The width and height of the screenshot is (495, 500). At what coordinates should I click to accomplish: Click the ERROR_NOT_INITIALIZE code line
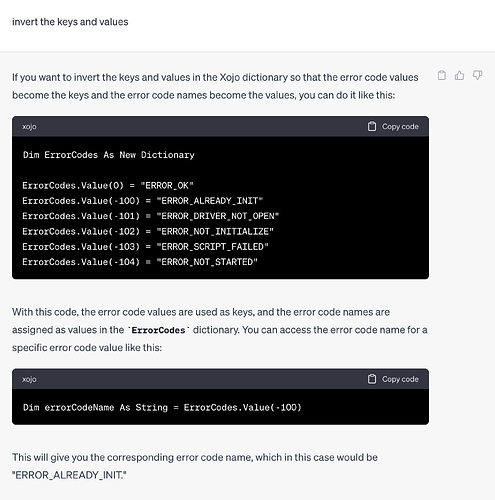[148, 231]
